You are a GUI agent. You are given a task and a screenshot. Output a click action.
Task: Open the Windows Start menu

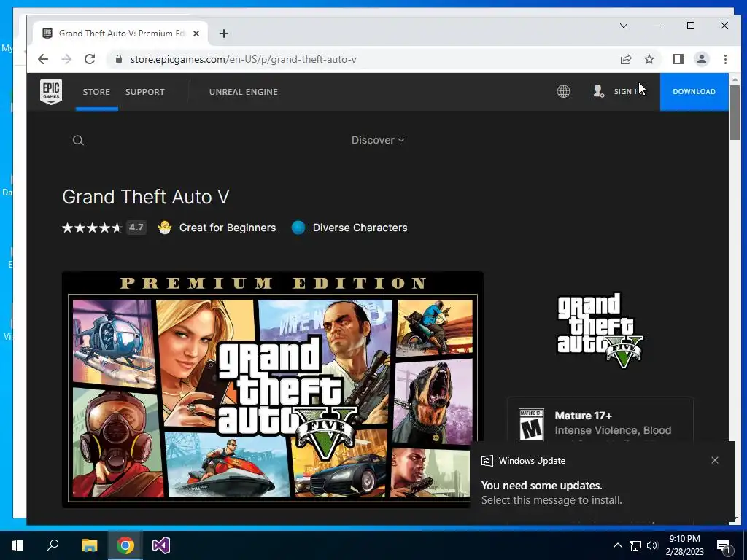tap(18, 545)
